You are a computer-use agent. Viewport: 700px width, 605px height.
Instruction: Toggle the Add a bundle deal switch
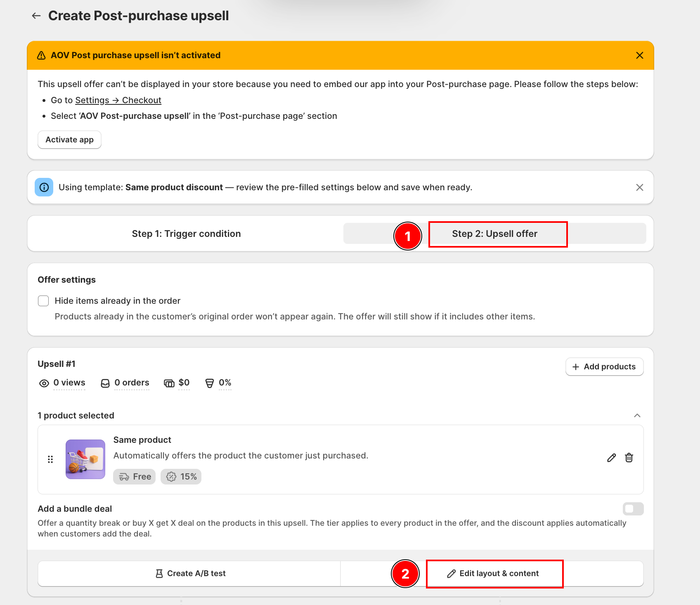pyautogui.click(x=633, y=509)
